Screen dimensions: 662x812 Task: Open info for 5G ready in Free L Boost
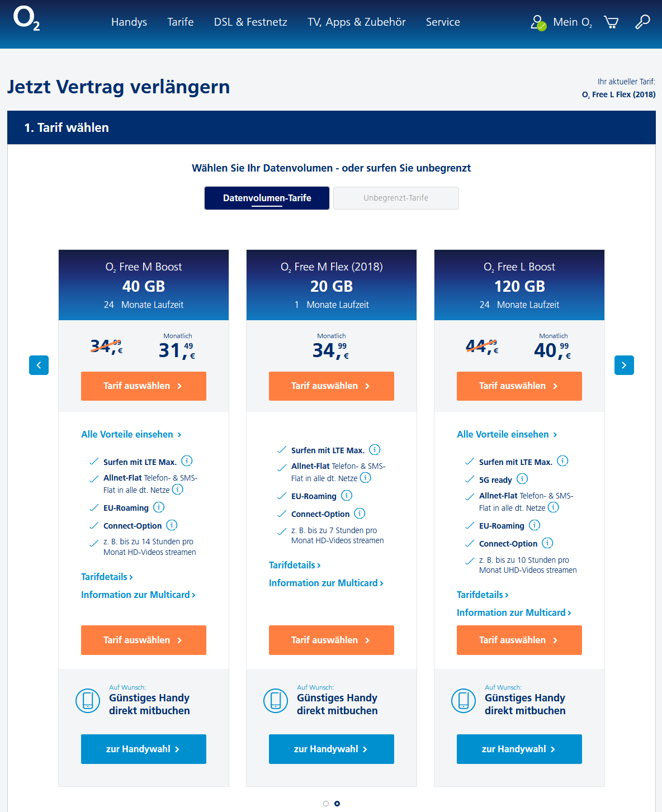(522, 479)
